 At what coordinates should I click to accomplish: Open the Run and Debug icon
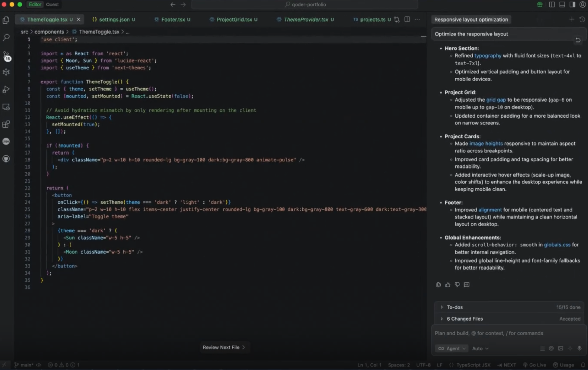pos(6,89)
